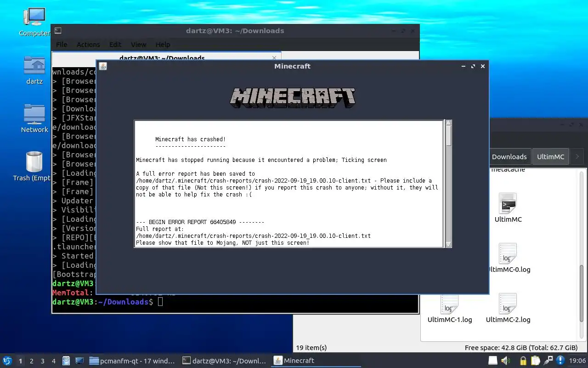Select the Minecraft taskbar entry
Image resolution: width=588 pixels, height=368 pixels.
pyautogui.click(x=317, y=361)
